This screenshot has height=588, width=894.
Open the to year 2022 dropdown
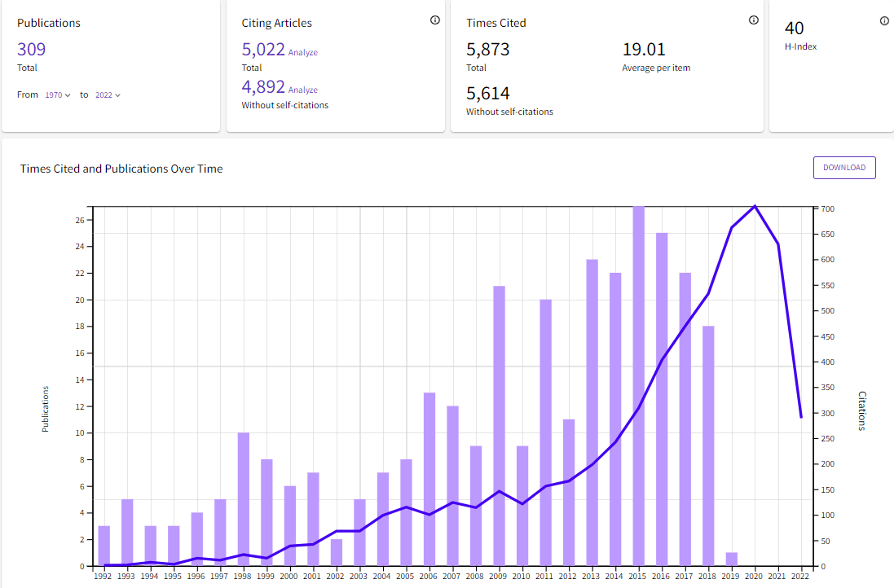pos(104,94)
